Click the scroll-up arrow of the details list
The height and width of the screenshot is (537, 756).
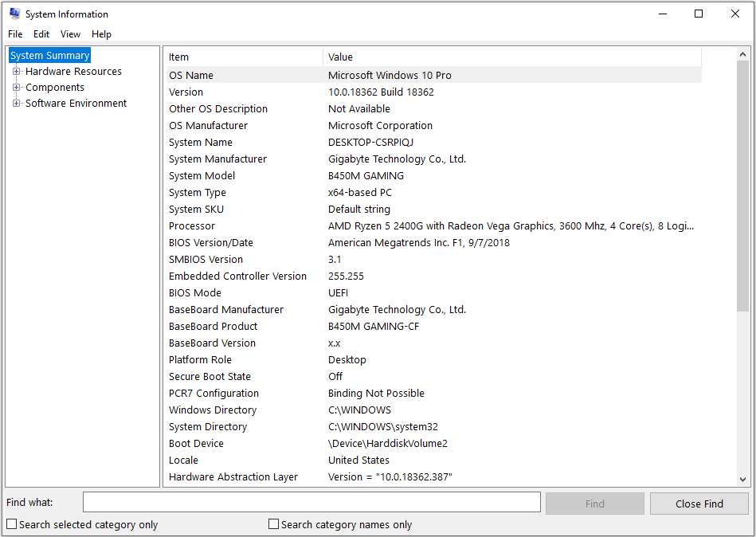[742, 54]
